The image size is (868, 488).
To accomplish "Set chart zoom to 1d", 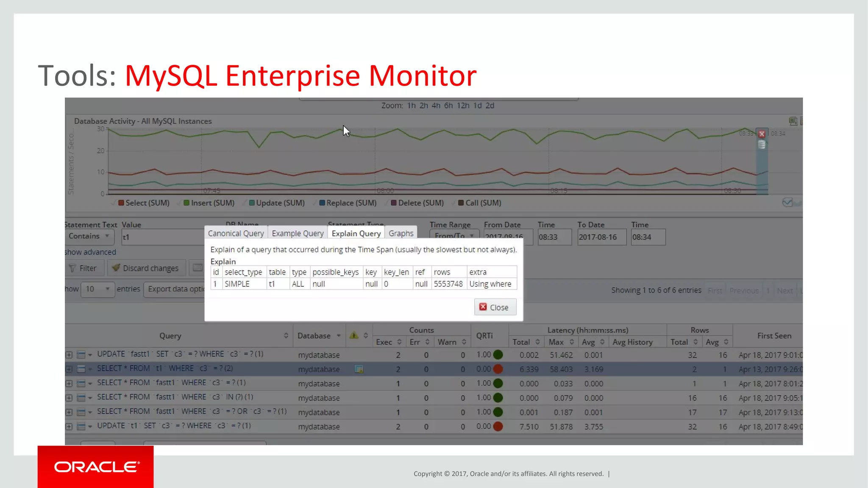I will (477, 105).
